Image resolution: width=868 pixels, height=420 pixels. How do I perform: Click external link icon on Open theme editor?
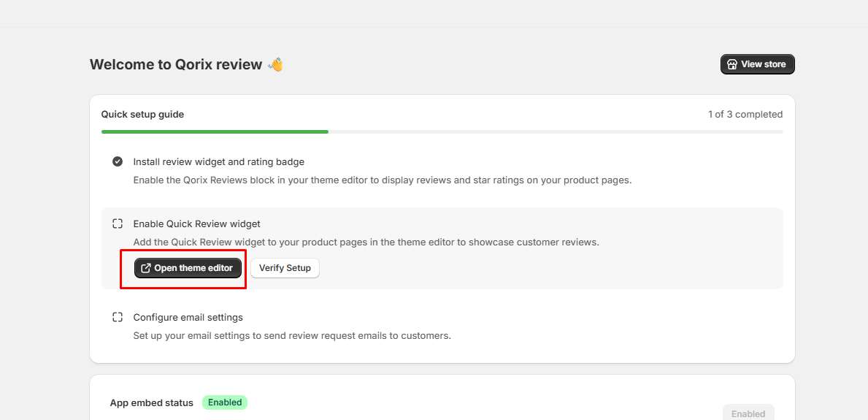[146, 268]
